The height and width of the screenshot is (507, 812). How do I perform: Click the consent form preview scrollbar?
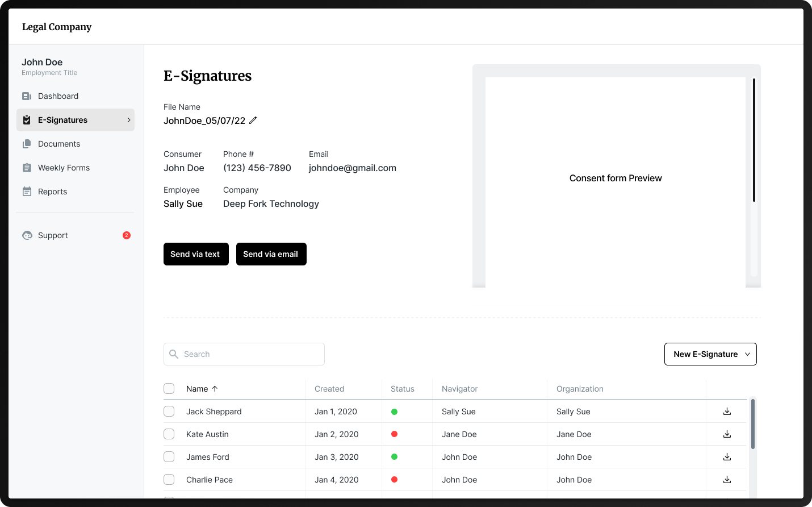pos(754,140)
